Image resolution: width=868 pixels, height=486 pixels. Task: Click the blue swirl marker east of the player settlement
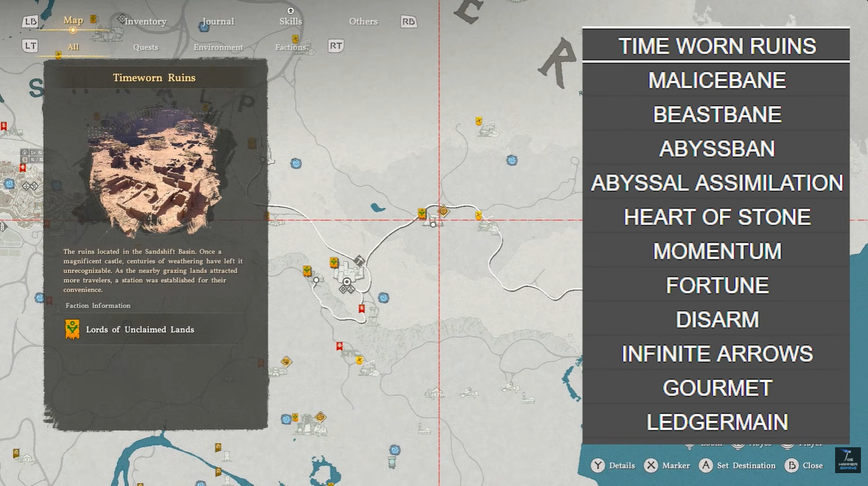(384, 298)
